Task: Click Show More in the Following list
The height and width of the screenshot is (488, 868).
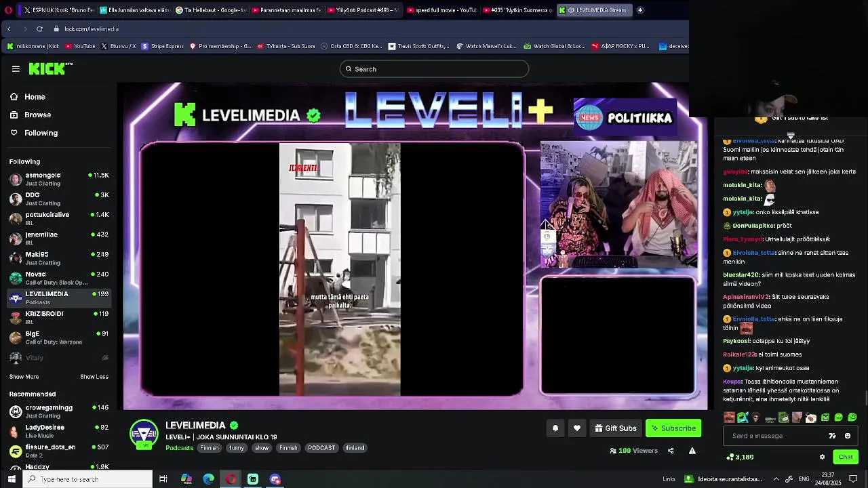Action: click(x=24, y=377)
